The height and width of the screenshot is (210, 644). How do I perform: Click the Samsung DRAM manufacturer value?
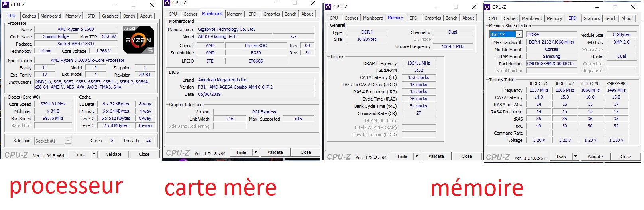(x=552, y=56)
